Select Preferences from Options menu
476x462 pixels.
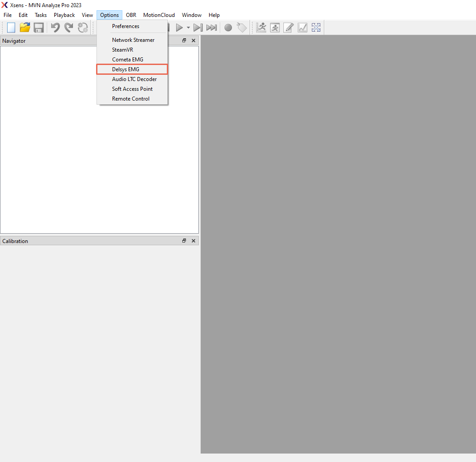(x=132, y=26)
